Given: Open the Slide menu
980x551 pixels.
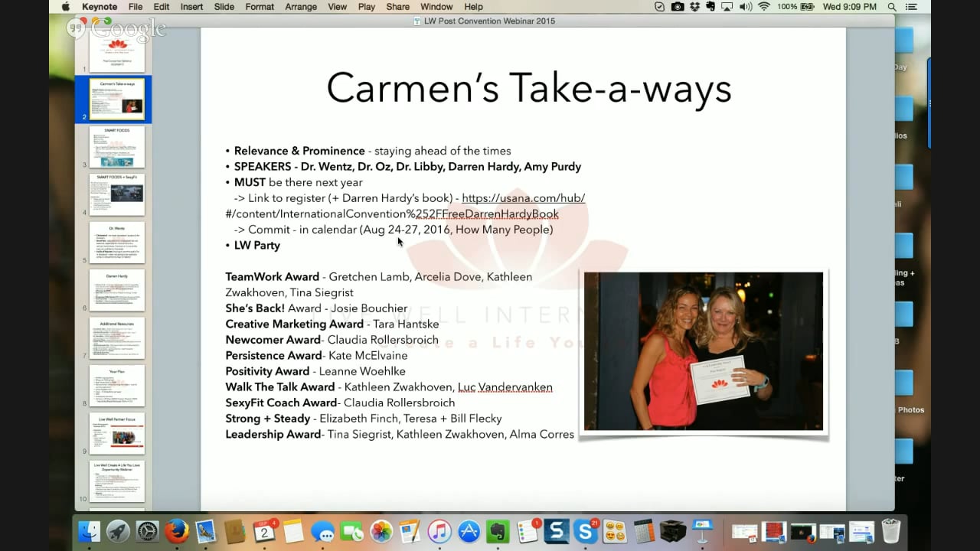Looking at the screenshot, I should click(224, 7).
